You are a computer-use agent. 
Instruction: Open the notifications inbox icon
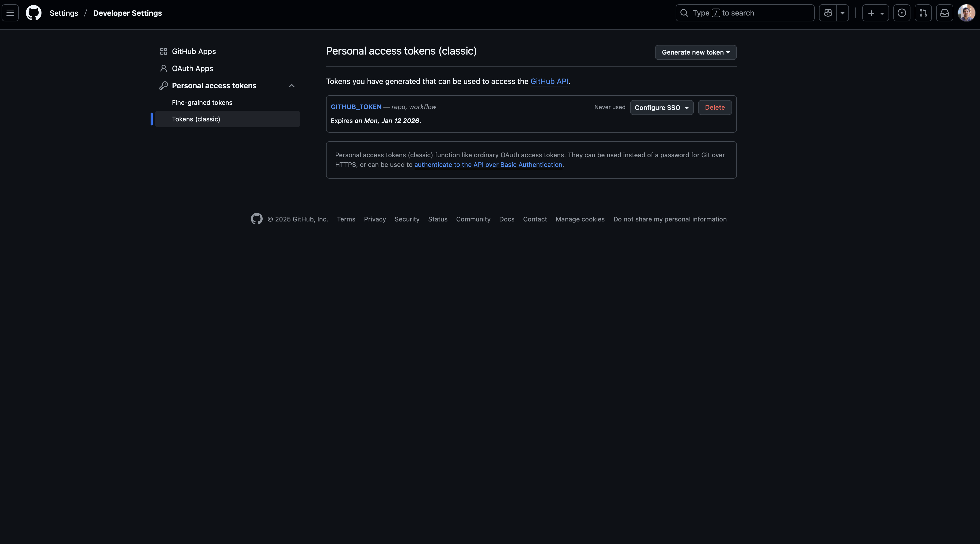pyautogui.click(x=945, y=13)
